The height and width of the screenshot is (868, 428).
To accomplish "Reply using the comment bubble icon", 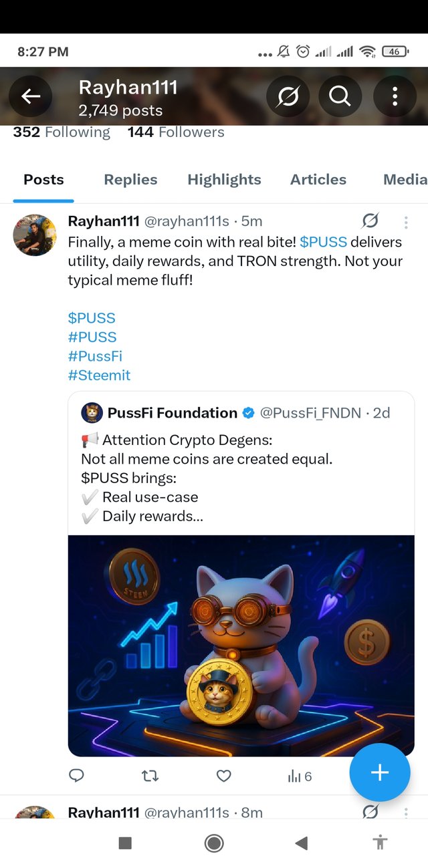I will pyautogui.click(x=77, y=776).
